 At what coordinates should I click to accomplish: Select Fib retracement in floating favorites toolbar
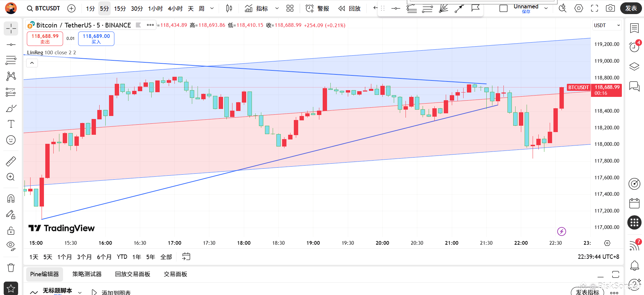(x=412, y=8)
